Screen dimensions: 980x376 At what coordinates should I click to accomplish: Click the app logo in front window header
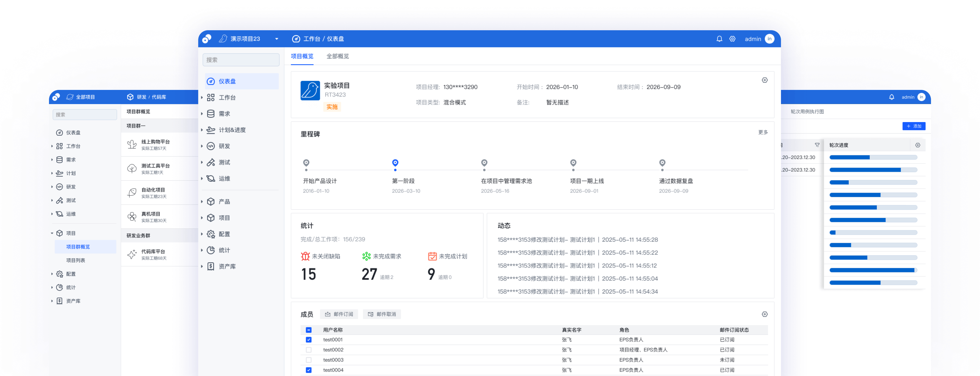pos(207,39)
